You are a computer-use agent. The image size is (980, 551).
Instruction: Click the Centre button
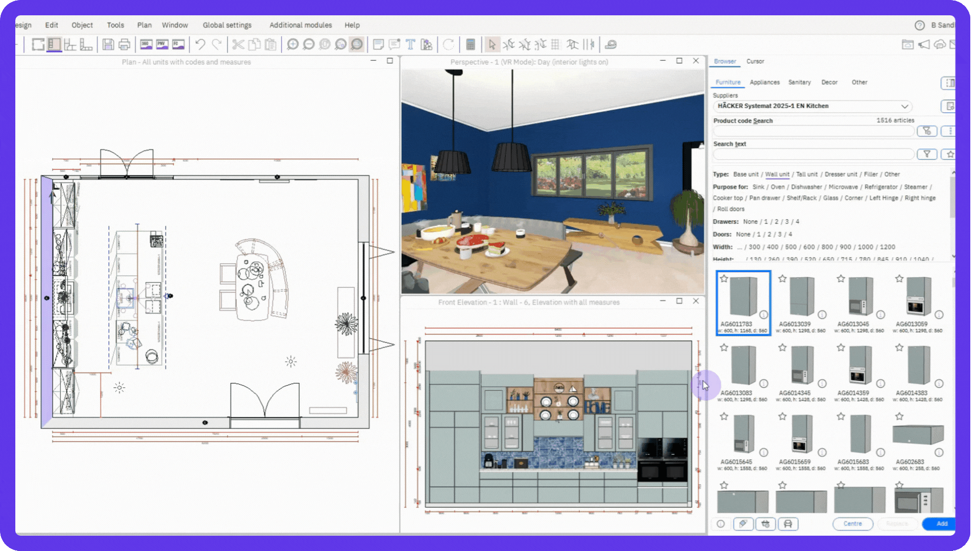click(852, 524)
